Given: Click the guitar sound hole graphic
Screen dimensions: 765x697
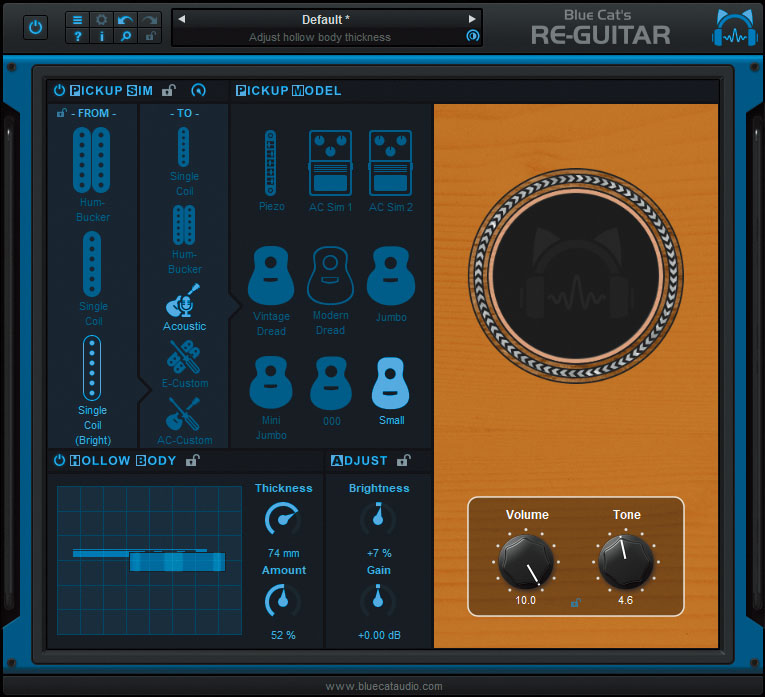Looking at the screenshot, I should [576, 276].
